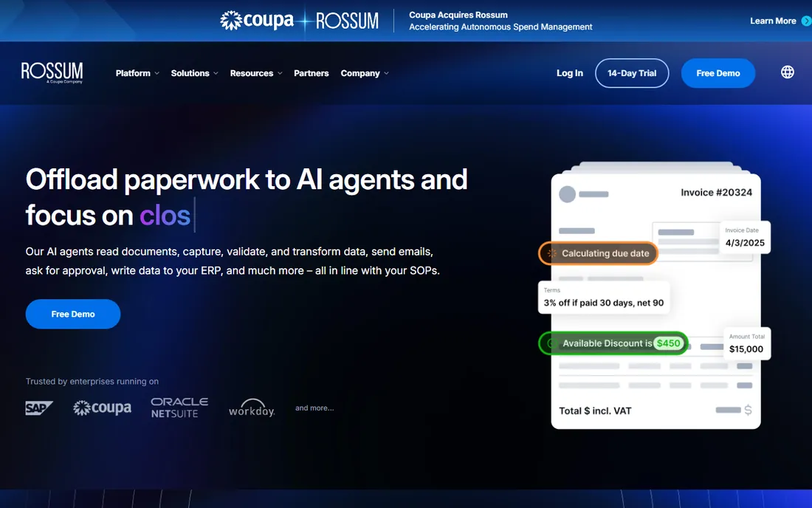
Task: Click the Amount Total $15,000 card
Action: pyautogui.click(x=747, y=343)
